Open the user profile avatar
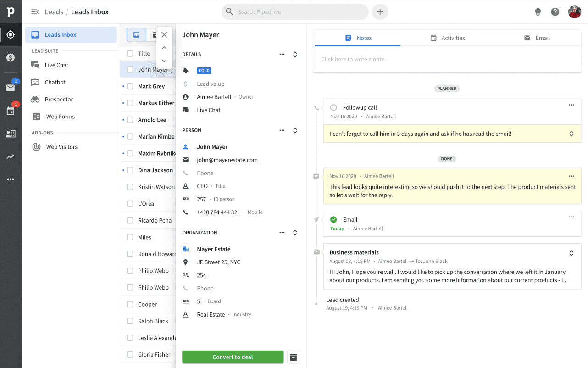Screen dimensions: 588x368 click(575, 12)
